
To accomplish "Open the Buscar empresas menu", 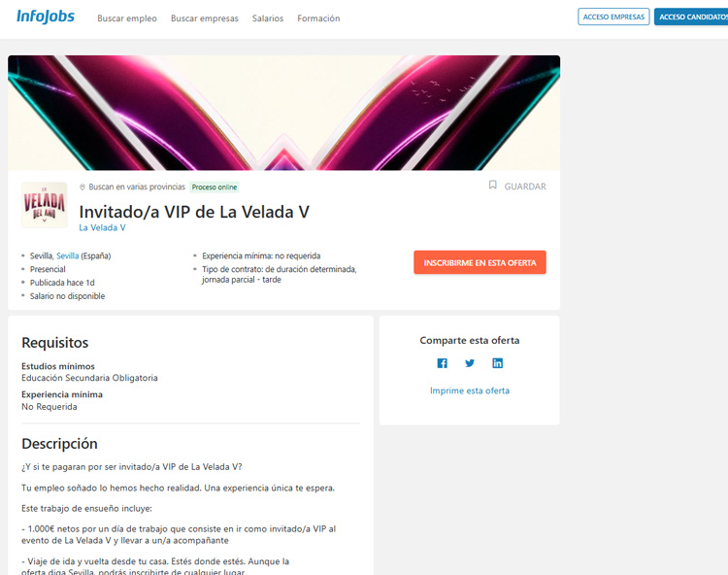I will (x=204, y=18).
